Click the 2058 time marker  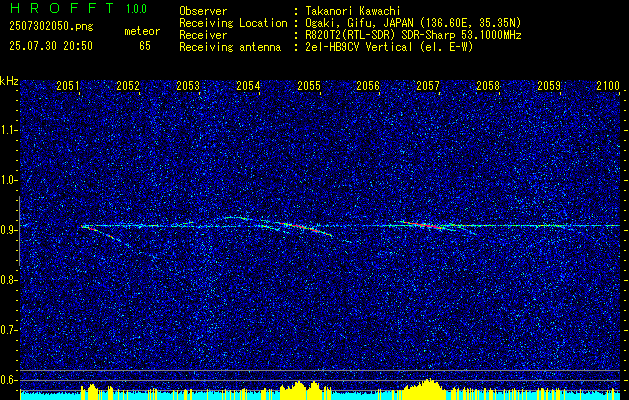(x=488, y=85)
